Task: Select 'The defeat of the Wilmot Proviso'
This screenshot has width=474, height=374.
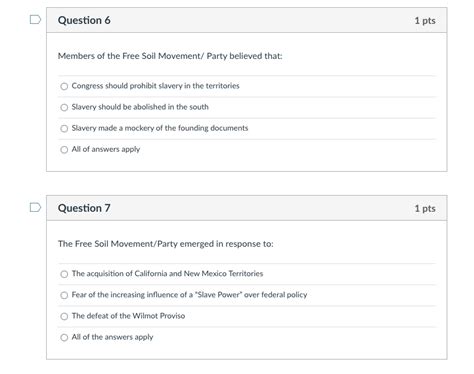Action: 64,316
